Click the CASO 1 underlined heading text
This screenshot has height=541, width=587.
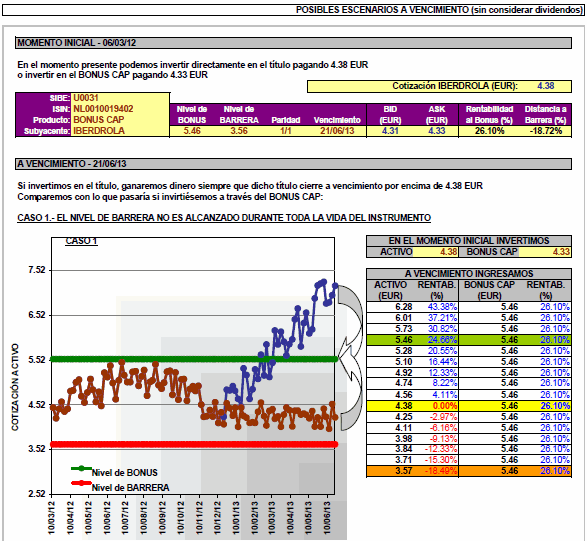[224, 218]
